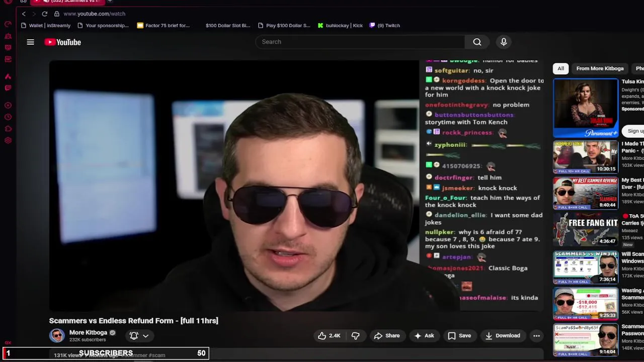Screen dimensions: 644x362
Task: Open the More Kitboga channel avatar
Action: click(x=57, y=335)
